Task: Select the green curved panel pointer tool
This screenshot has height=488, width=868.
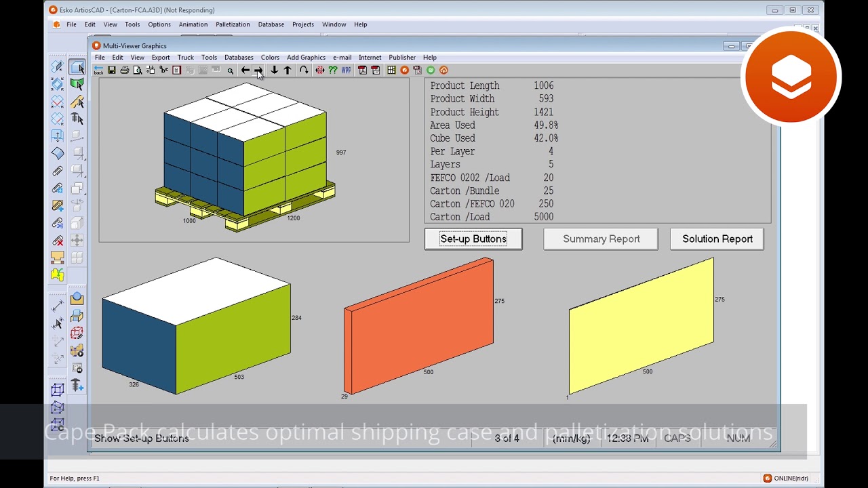Action: point(77,84)
